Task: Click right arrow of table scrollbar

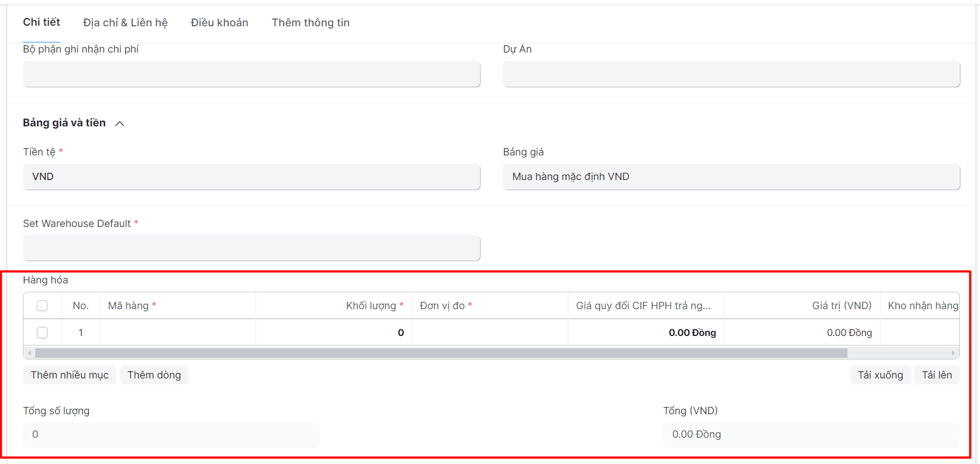Action: tap(953, 353)
